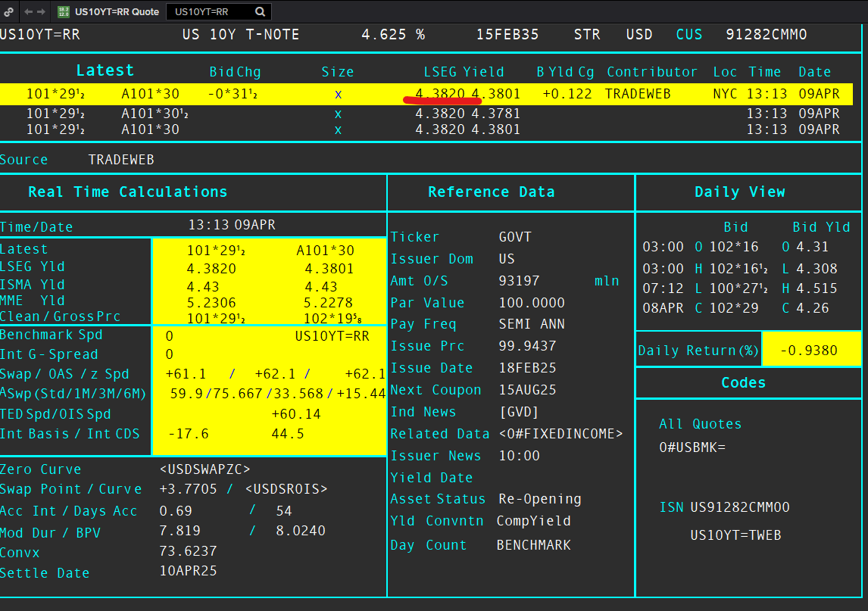Viewport: 868px width, 611px height.
Task: Click TED Spd/OIS Spd value +60.14
Action: 295,414
